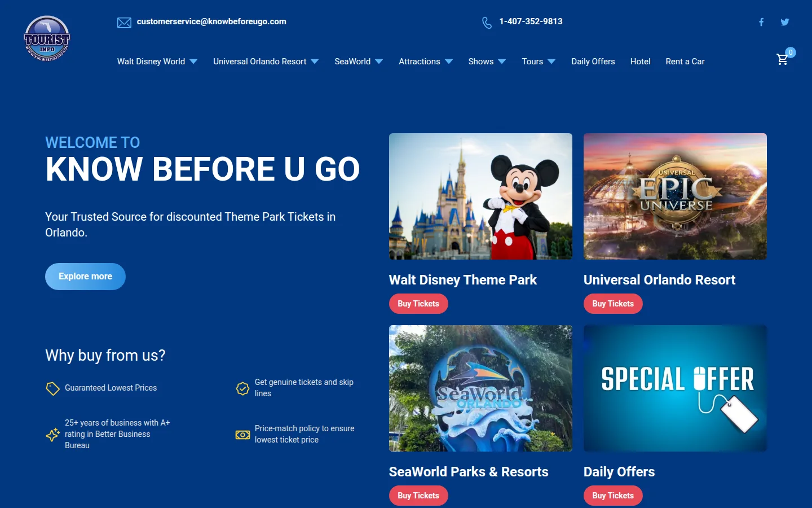The height and width of the screenshot is (508, 812).
Task: Open the Epic Universe image
Action: (675, 196)
